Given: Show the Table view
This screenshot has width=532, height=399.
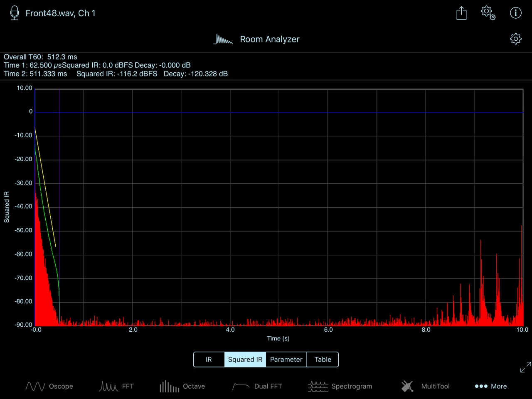Looking at the screenshot, I should 323,360.
